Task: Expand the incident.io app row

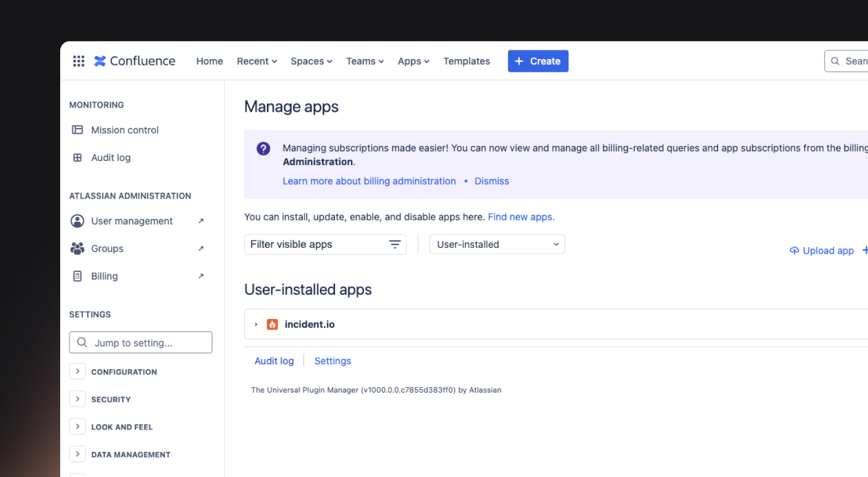Action: pos(256,324)
